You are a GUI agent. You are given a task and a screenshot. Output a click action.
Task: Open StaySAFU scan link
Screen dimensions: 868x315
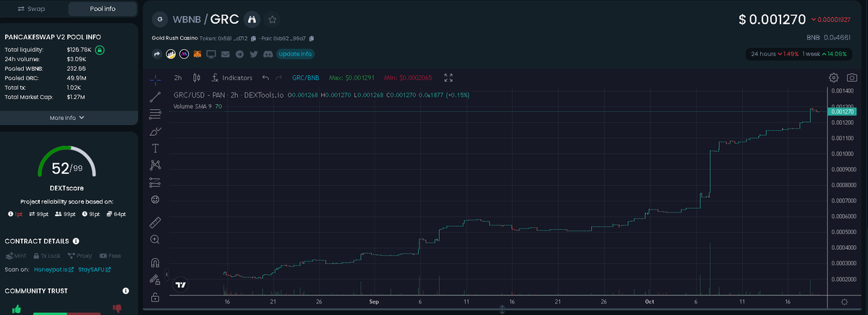94,269
